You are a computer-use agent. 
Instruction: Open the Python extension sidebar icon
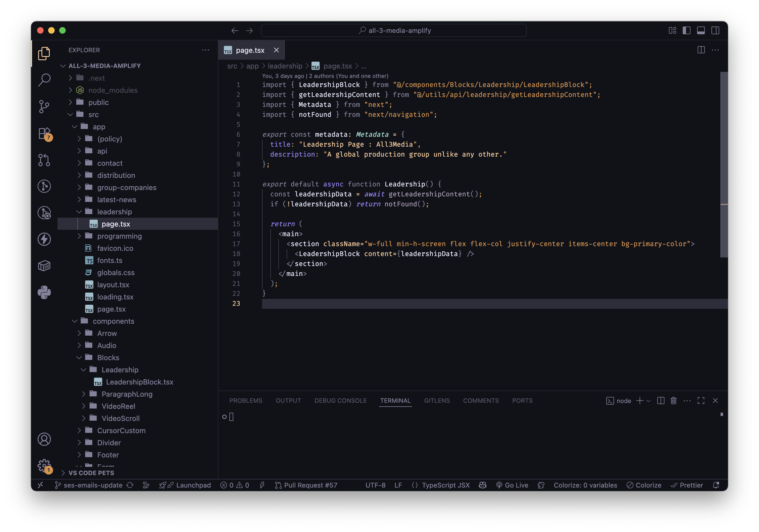pyautogui.click(x=44, y=293)
